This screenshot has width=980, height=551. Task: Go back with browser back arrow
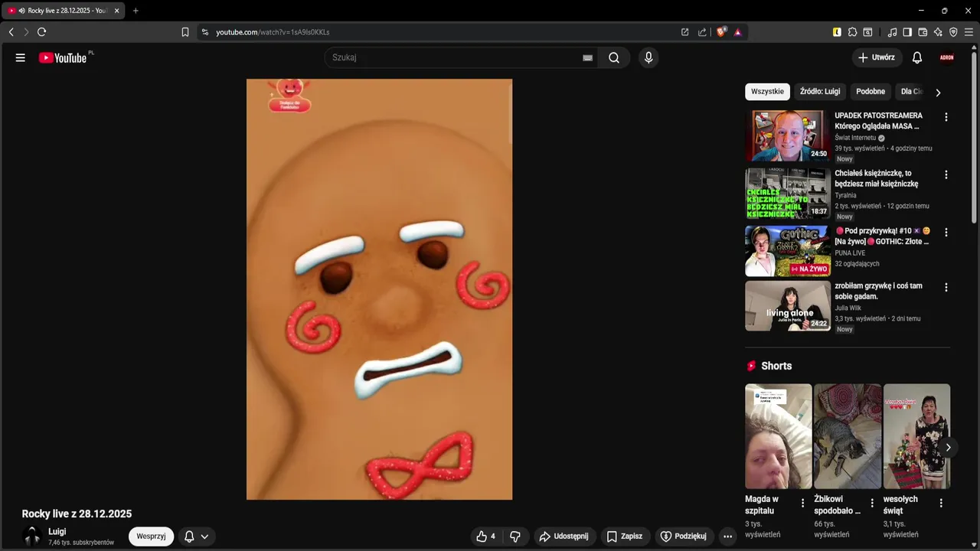(11, 32)
